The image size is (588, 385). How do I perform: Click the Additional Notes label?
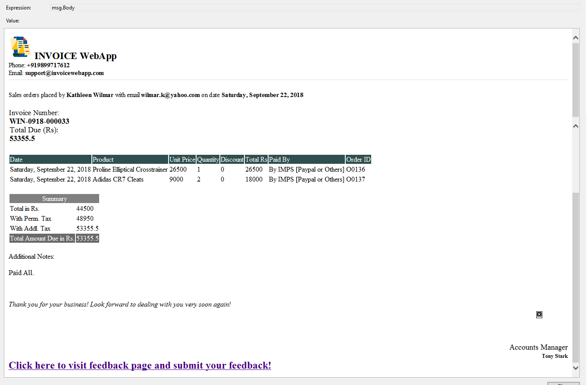pyautogui.click(x=31, y=257)
